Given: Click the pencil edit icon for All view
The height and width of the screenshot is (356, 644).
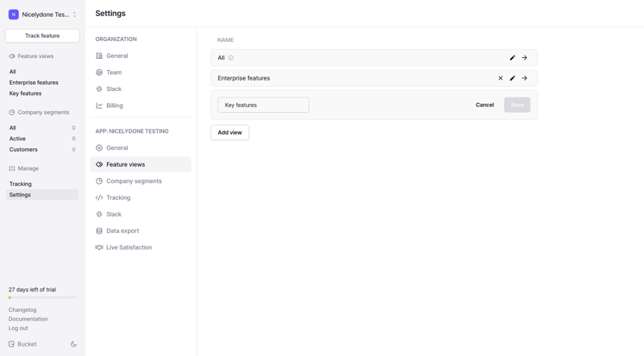Looking at the screenshot, I should 512,58.
